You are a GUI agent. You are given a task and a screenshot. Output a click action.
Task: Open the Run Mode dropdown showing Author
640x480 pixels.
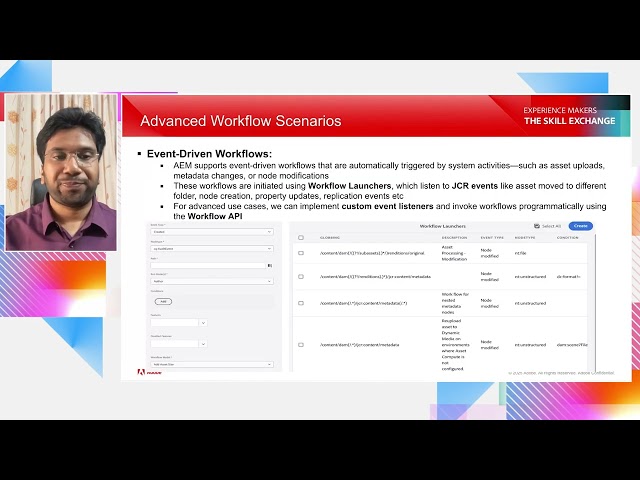pos(212,281)
